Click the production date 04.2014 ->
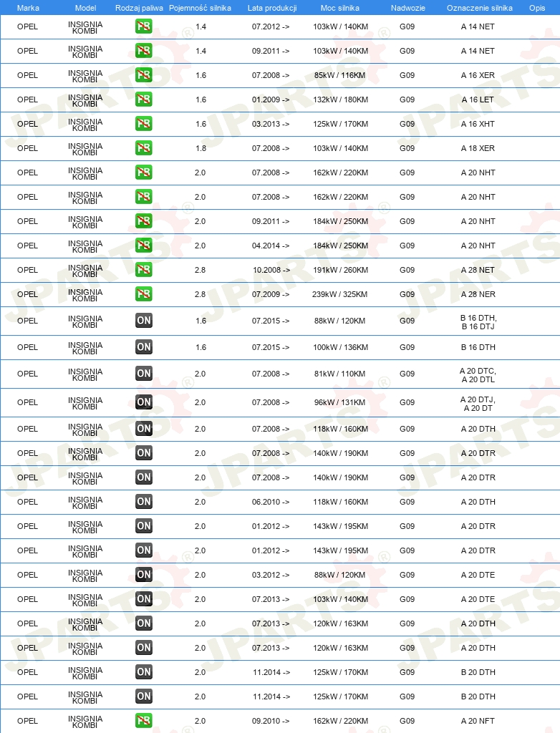Screen dimensions: 560x733 pos(271,246)
